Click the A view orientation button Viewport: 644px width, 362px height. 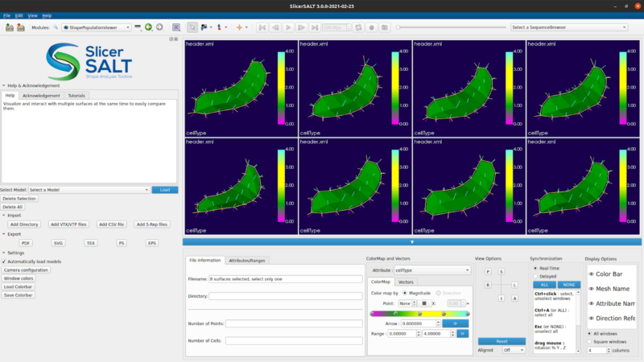click(x=514, y=298)
